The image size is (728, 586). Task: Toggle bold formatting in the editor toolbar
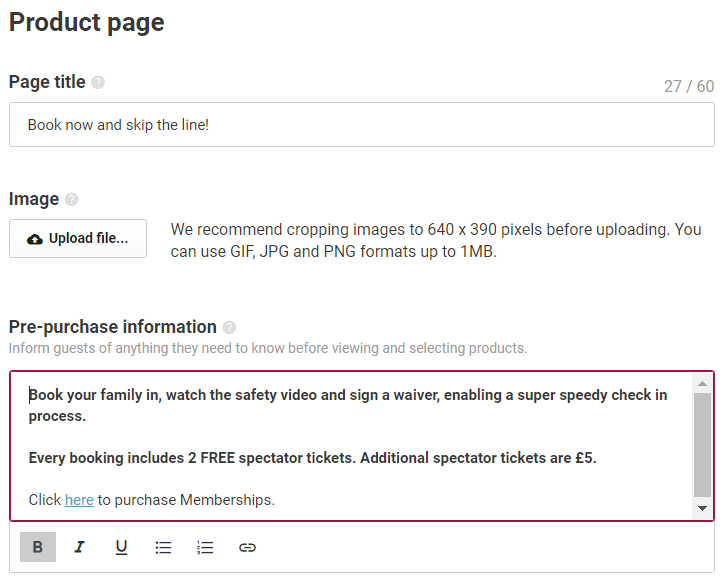[38, 547]
